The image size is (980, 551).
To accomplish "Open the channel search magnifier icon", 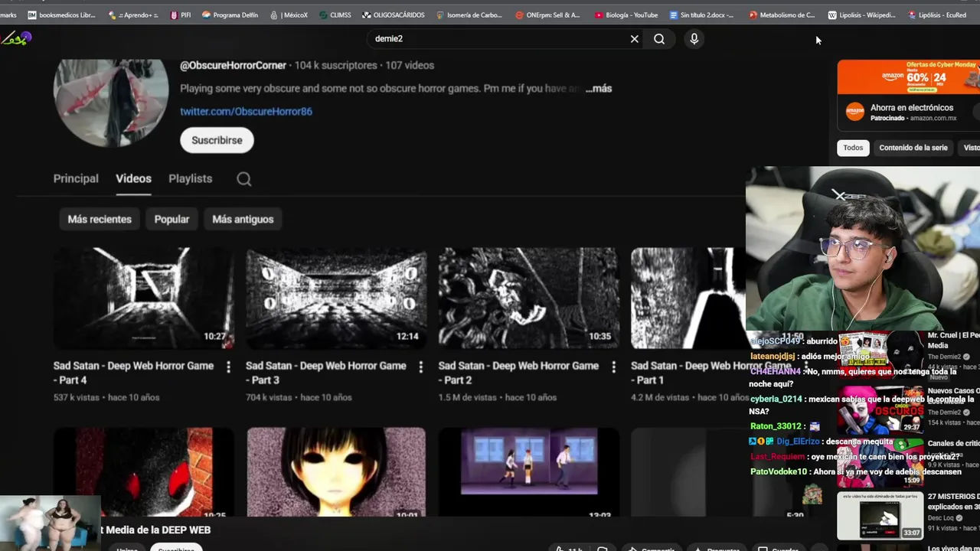I will point(243,179).
